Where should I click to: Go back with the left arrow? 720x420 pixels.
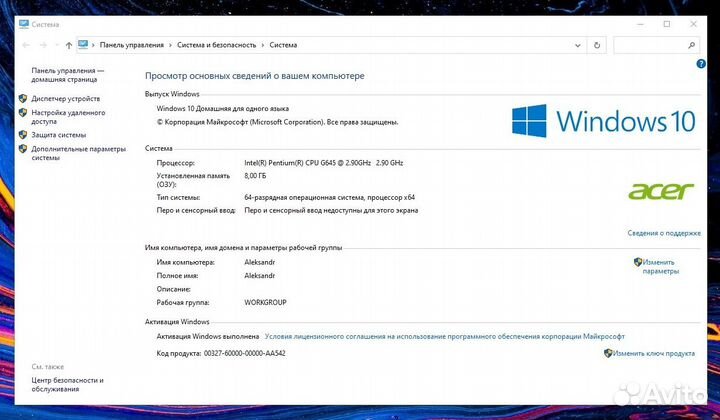[26, 45]
